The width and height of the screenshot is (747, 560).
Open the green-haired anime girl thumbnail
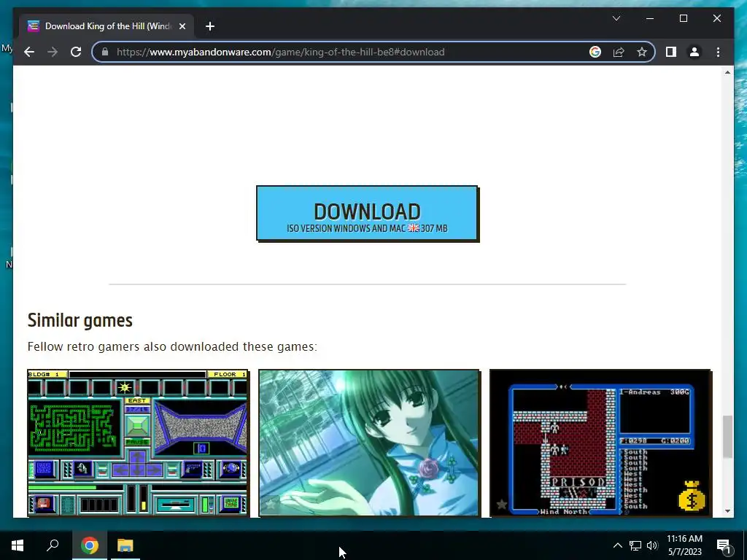(368, 443)
